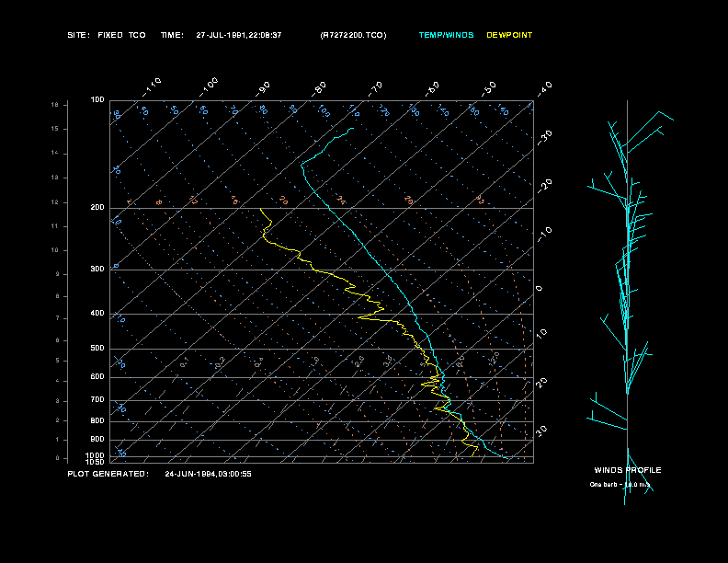Click the -90 isotherm label at top
This screenshot has height=563, width=728.
(x=262, y=89)
